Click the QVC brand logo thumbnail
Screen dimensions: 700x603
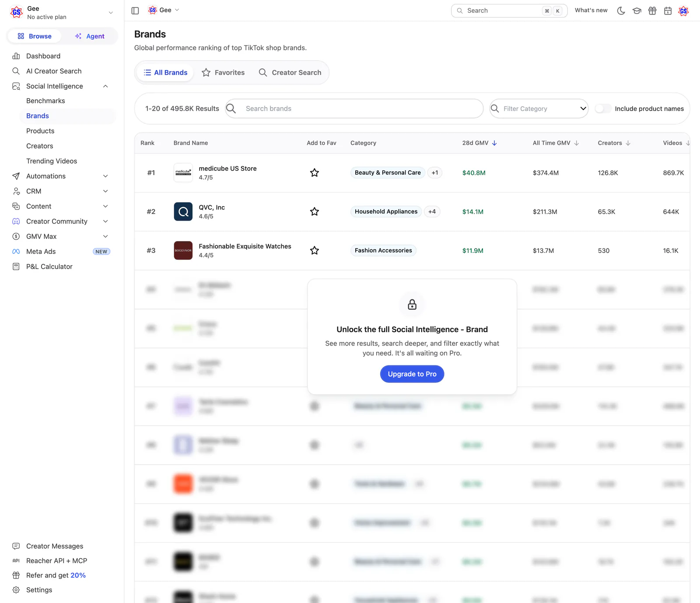click(x=183, y=211)
